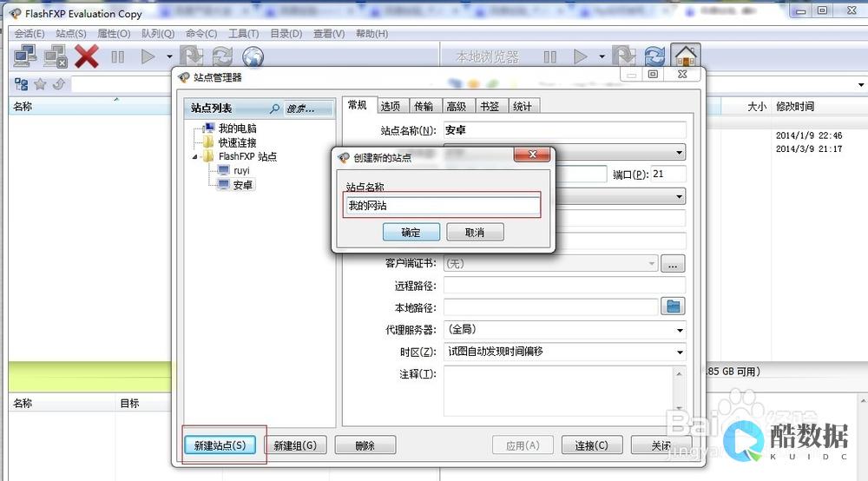Click the 注释(T) text area

(558, 391)
